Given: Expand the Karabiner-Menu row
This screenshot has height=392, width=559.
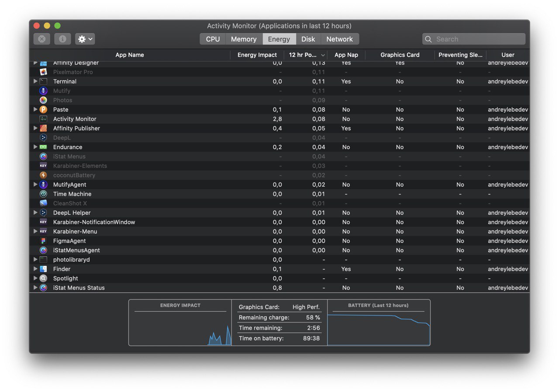Looking at the screenshot, I should click(35, 231).
